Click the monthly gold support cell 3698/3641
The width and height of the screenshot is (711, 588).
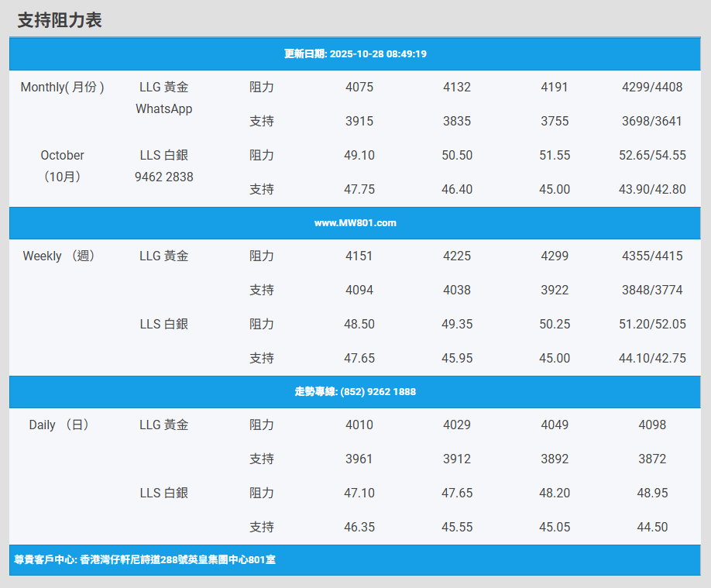(652, 122)
